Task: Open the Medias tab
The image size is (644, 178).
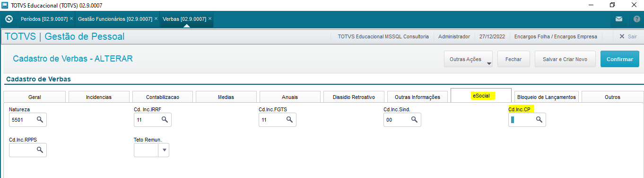Action: 226,97
